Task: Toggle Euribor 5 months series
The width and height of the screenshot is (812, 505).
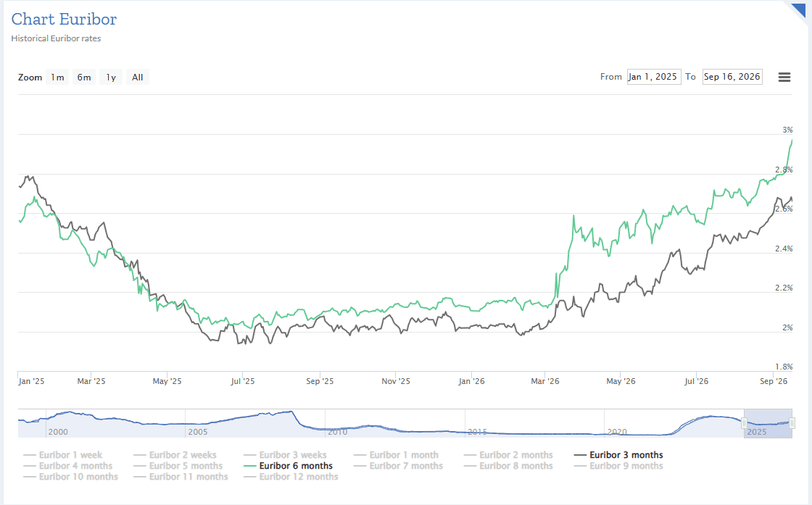Action: (178, 466)
